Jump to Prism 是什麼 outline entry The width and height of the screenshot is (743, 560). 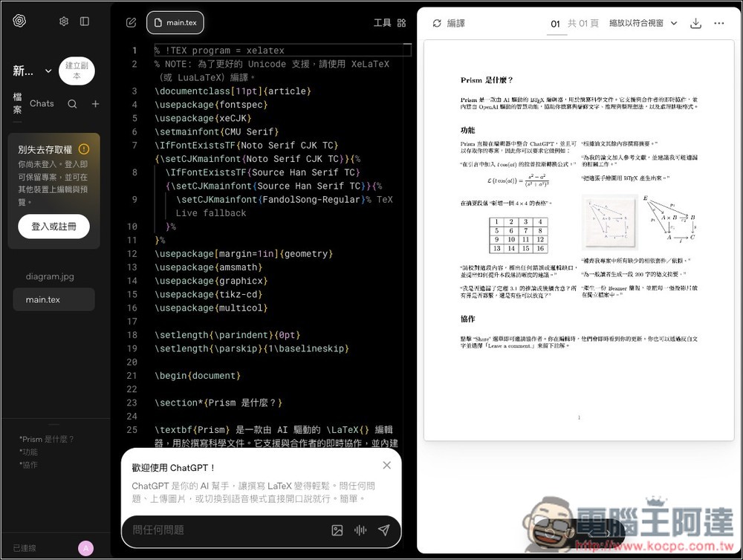[46, 439]
